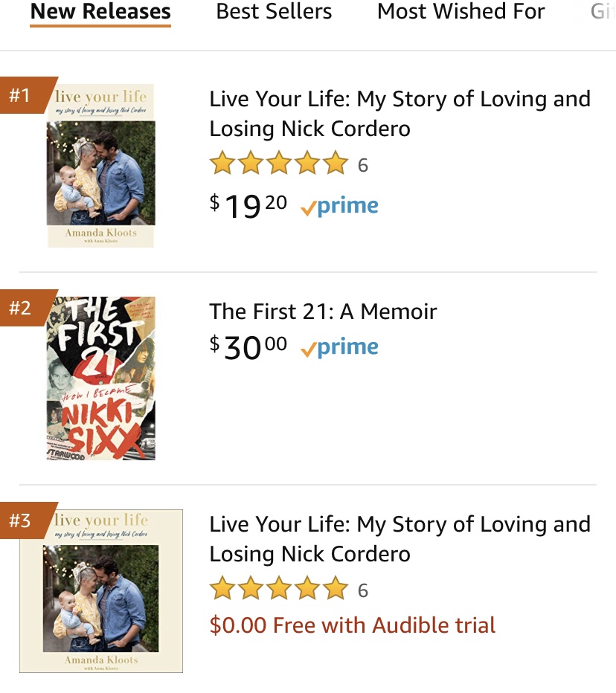Open The First 21 book cover

point(100,378)
